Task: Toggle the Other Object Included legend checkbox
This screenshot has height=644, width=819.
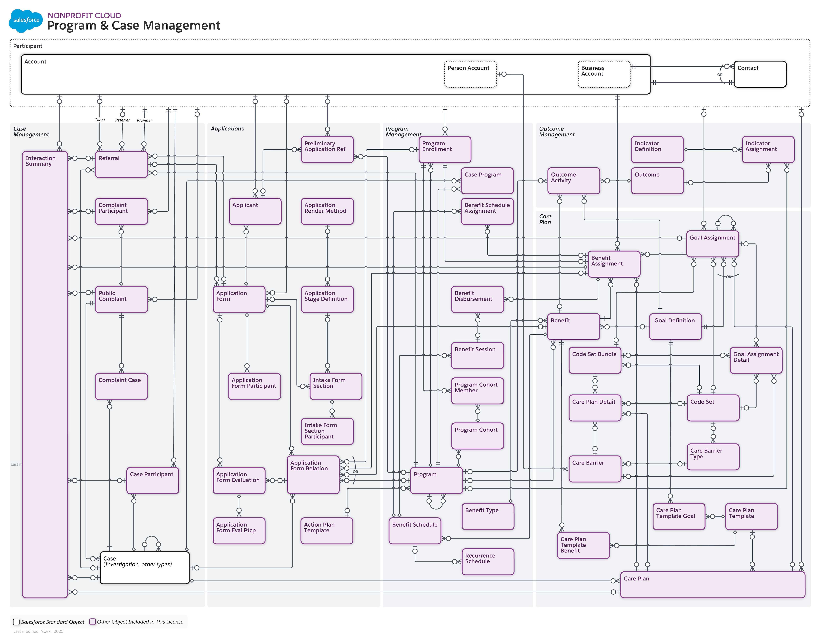Action: point(93,621)
